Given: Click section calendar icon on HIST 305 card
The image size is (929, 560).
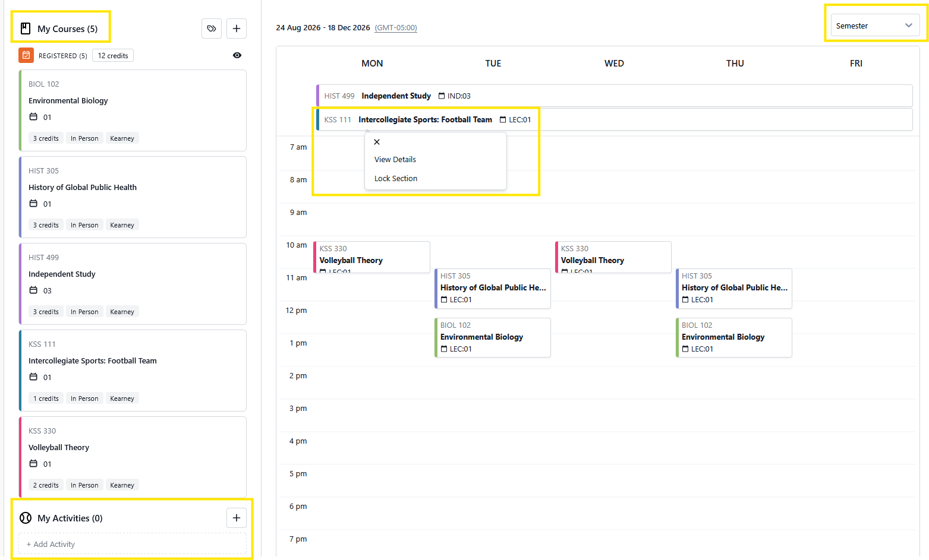Looking at the screenshot, I should [x=34, y=204].
